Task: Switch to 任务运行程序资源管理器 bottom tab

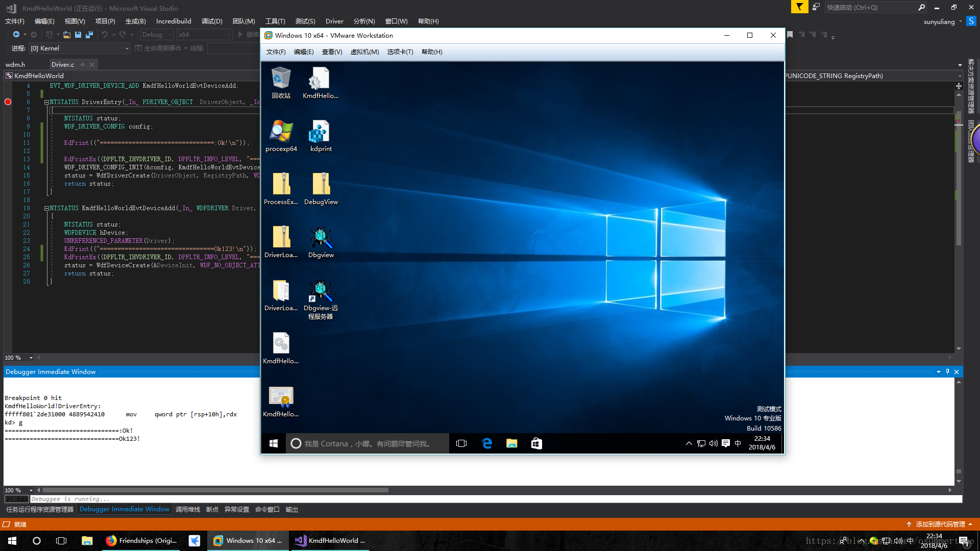Action: pos(40,509)
